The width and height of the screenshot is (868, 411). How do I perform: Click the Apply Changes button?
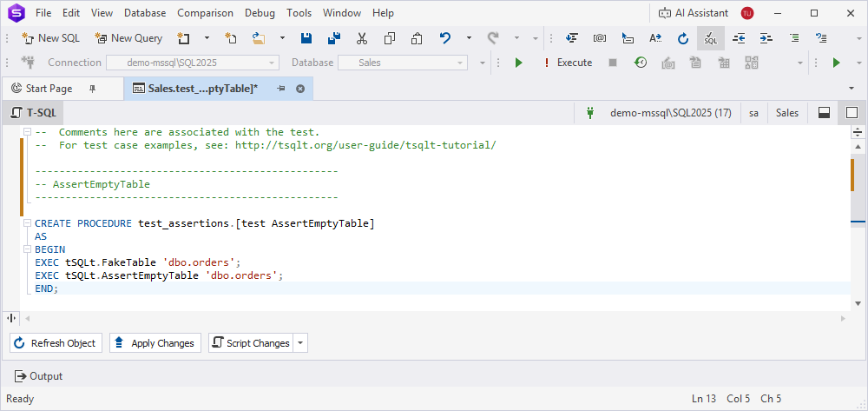point(155,343)
